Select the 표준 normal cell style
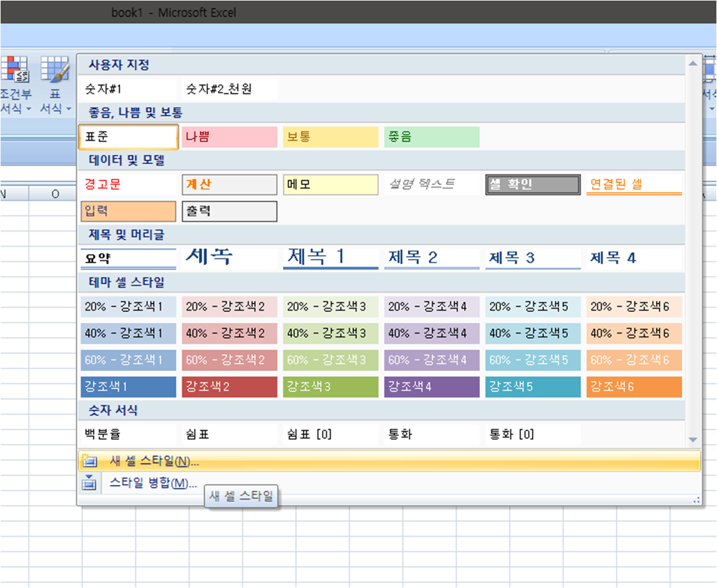 (128, 137)
